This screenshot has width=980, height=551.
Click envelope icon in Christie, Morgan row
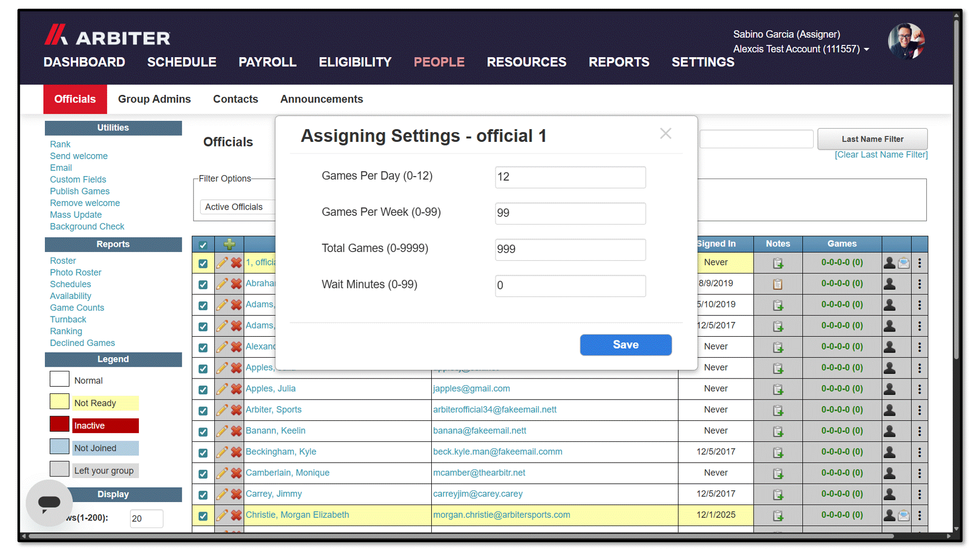tap(904, 515)
